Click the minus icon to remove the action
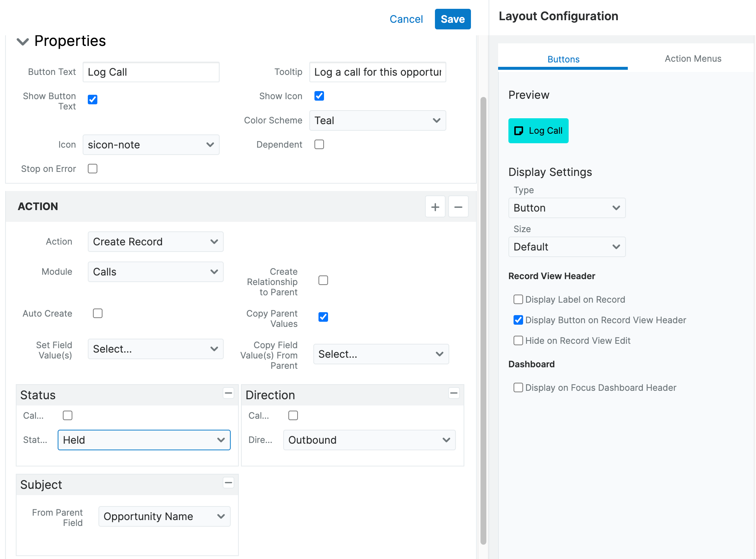This screenshot has width=756, height=559. [x=458, y=206]
